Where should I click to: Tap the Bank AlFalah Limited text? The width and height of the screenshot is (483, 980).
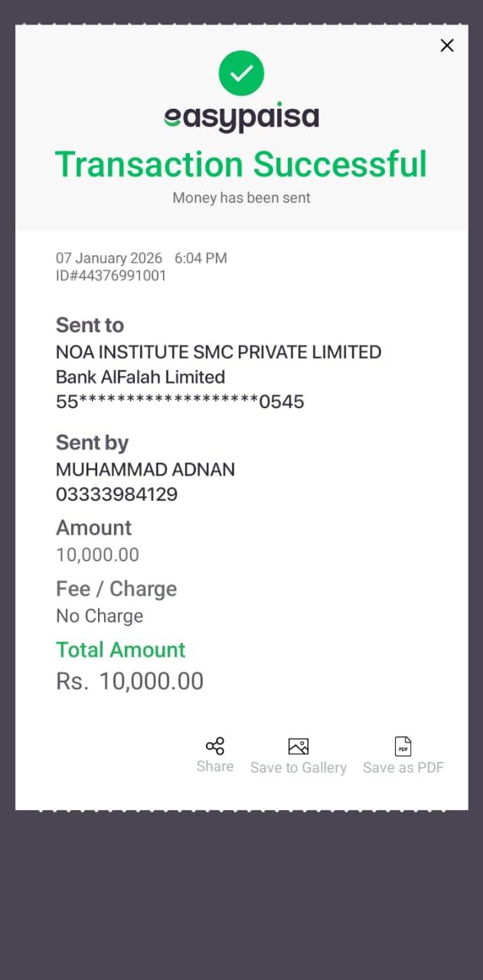click(x=140, y=377)
